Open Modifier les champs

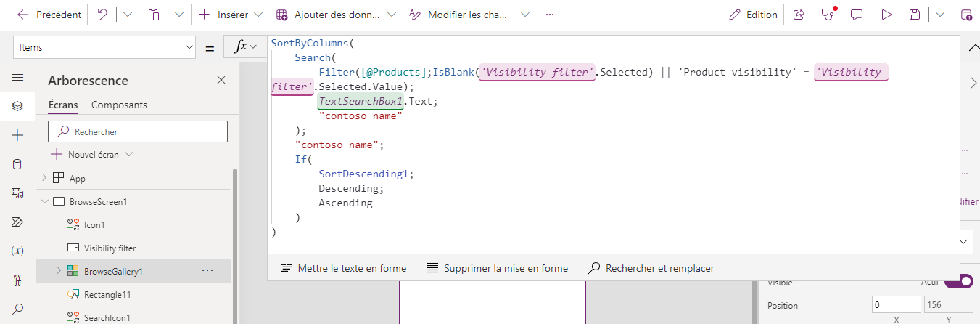click(x=459, y=15)
